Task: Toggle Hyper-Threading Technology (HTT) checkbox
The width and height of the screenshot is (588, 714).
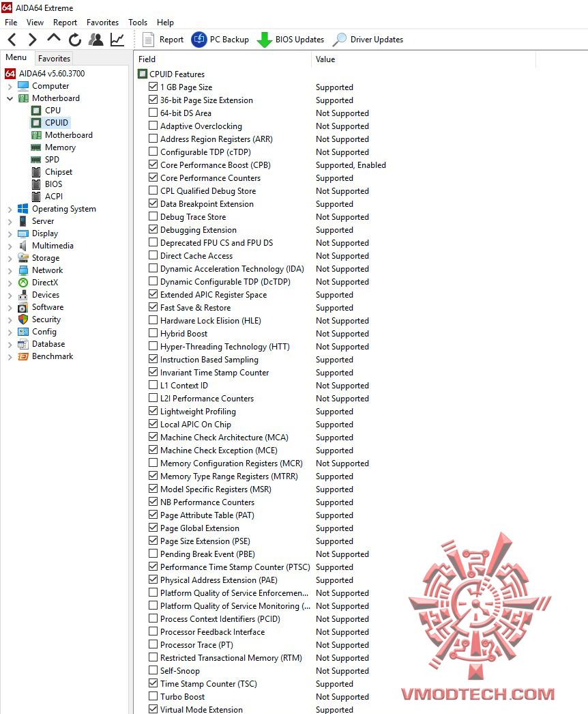Action: pos(153,346)
